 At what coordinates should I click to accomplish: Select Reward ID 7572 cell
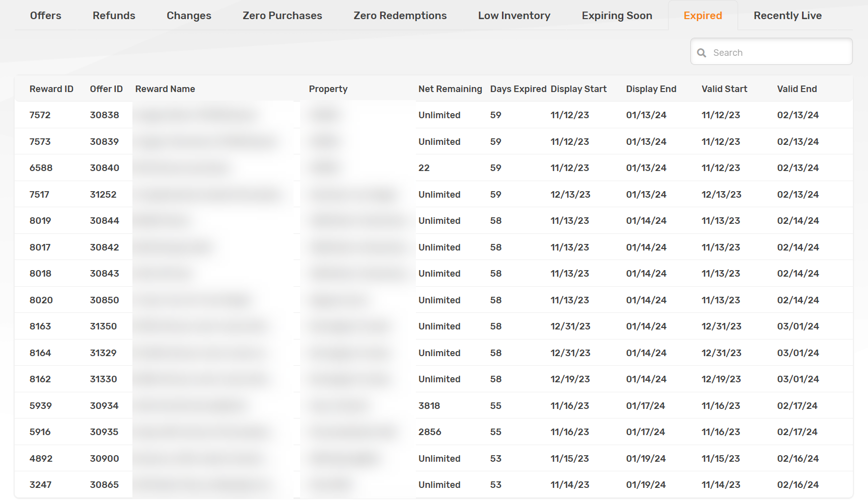[40, 115]
